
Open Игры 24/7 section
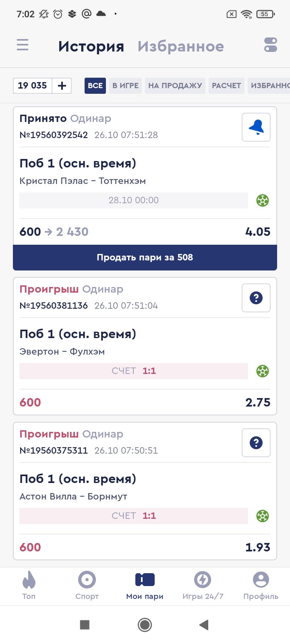[x=203, y=586]
